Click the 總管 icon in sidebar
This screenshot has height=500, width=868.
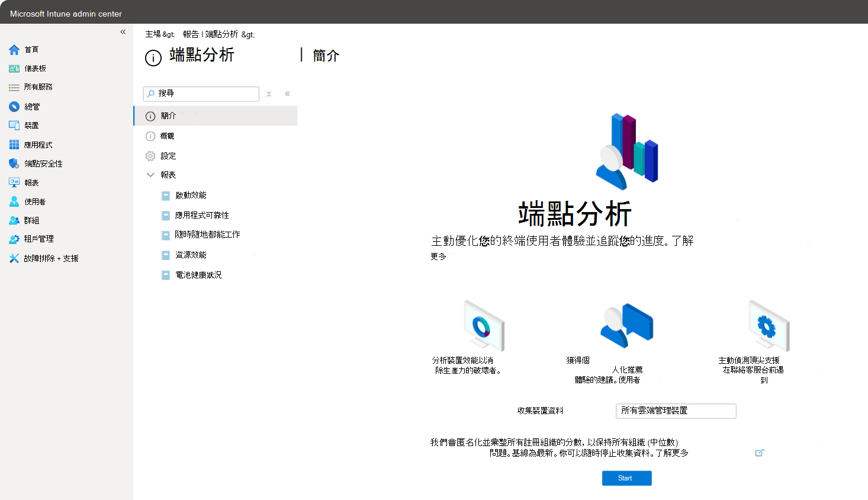click(x=14, y=107)
